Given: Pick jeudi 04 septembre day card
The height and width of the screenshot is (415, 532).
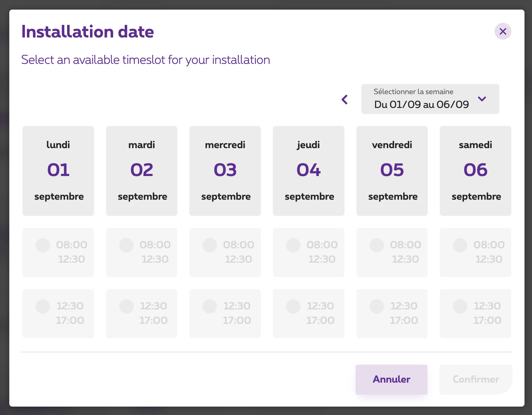Looking at the screenshot, I should (x=309, y=171).
